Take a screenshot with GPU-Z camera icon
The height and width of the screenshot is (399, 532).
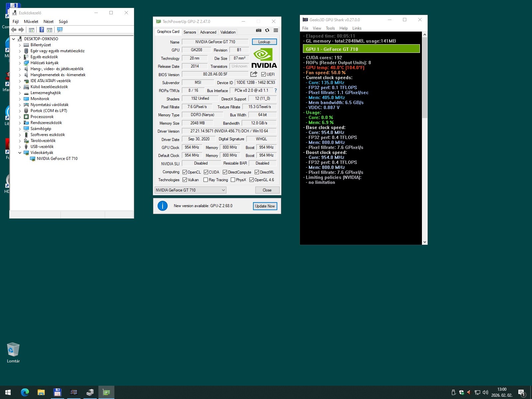click(259, 30)
